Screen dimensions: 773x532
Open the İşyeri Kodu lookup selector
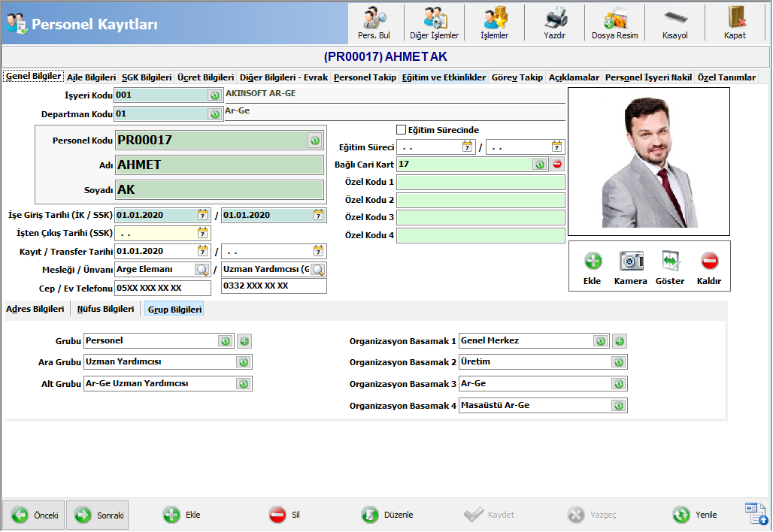point(214,95)
